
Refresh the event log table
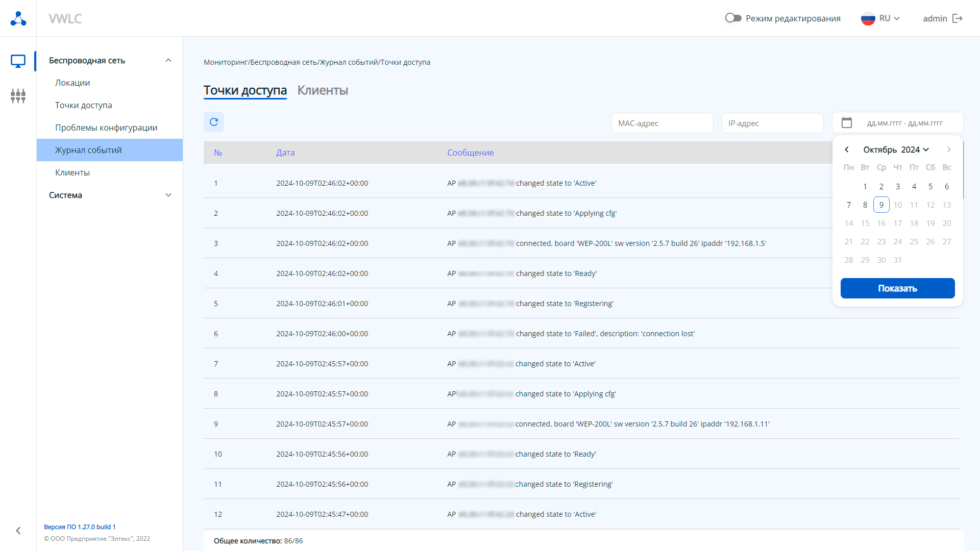214,122
